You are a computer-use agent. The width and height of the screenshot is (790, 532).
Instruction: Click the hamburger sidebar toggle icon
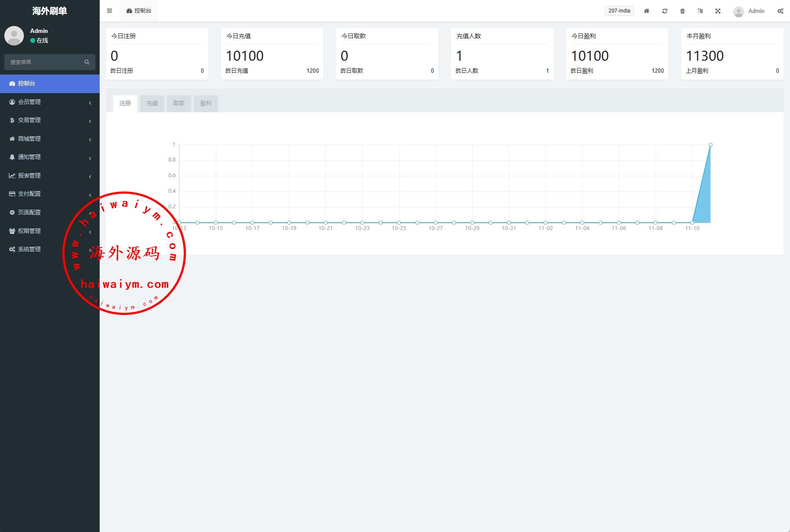click(109, 11)
